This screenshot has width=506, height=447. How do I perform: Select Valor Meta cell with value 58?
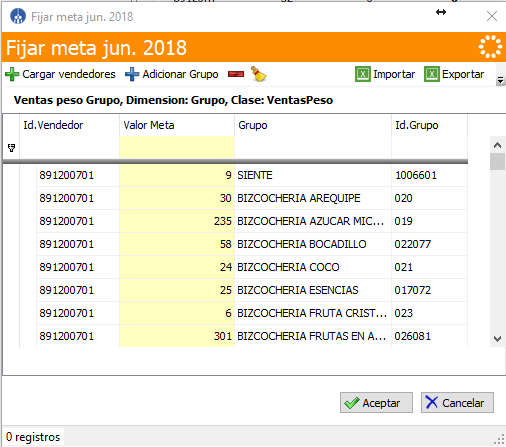(x=177, y=244)
